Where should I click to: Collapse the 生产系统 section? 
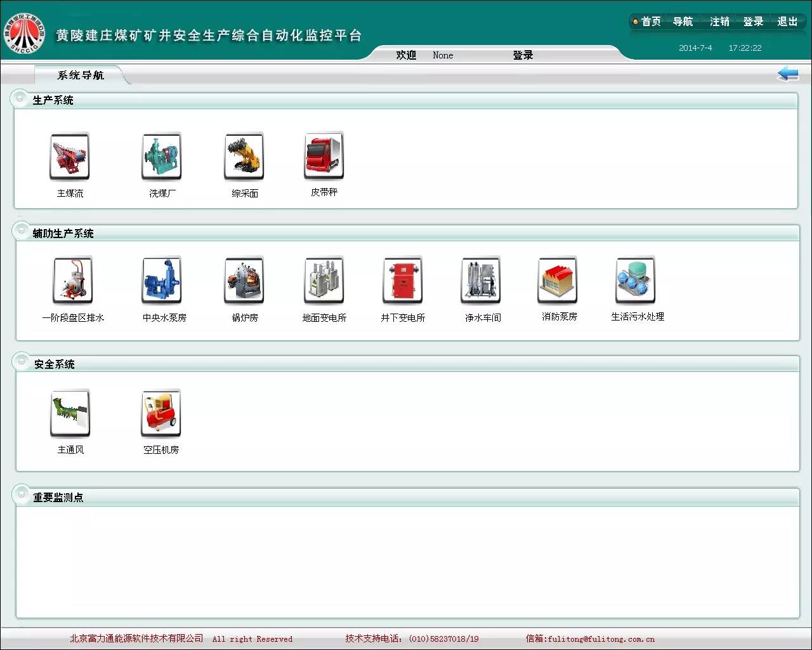tap(20, 99)
